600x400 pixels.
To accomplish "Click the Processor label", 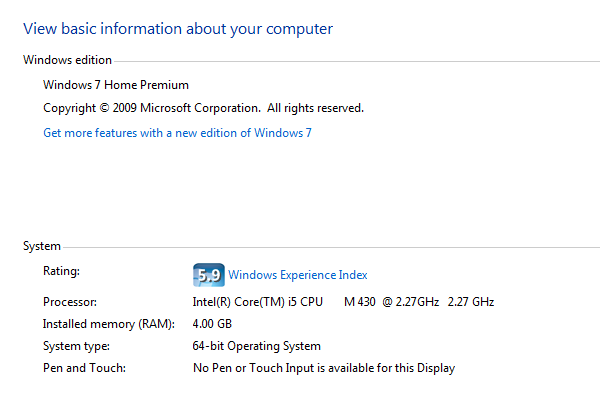I will tap(70, 302).
